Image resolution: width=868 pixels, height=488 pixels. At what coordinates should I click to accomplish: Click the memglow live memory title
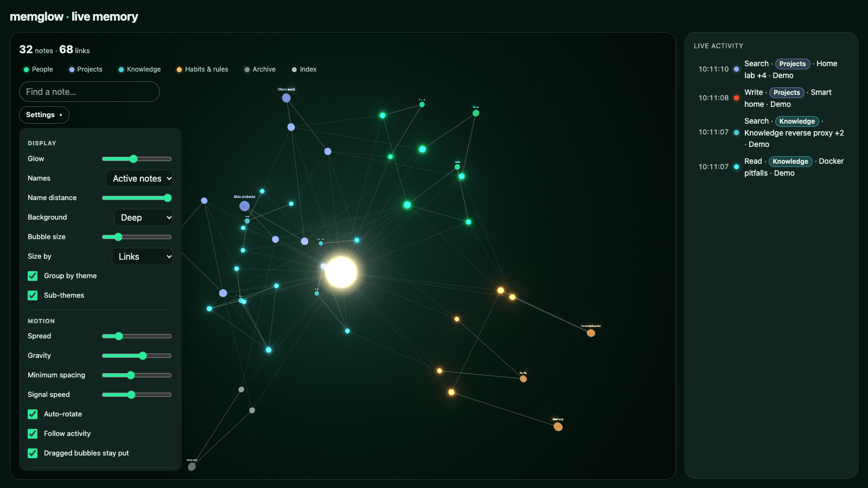tap(74, 17)
